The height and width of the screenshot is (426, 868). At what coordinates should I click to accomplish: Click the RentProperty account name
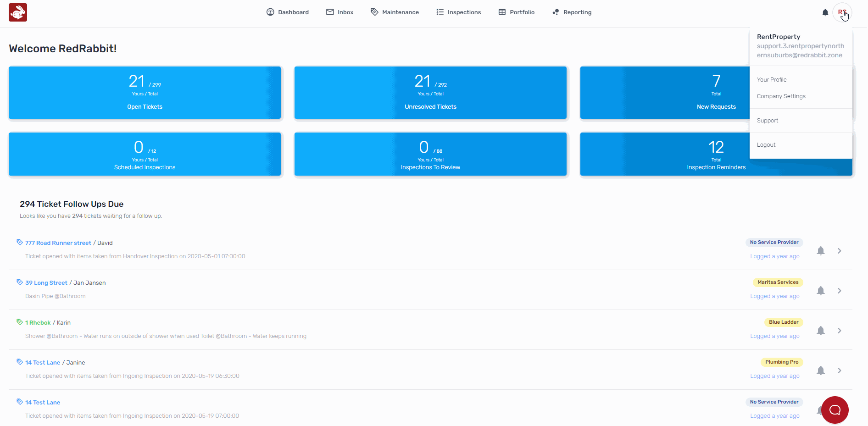(x=779, y=37)
